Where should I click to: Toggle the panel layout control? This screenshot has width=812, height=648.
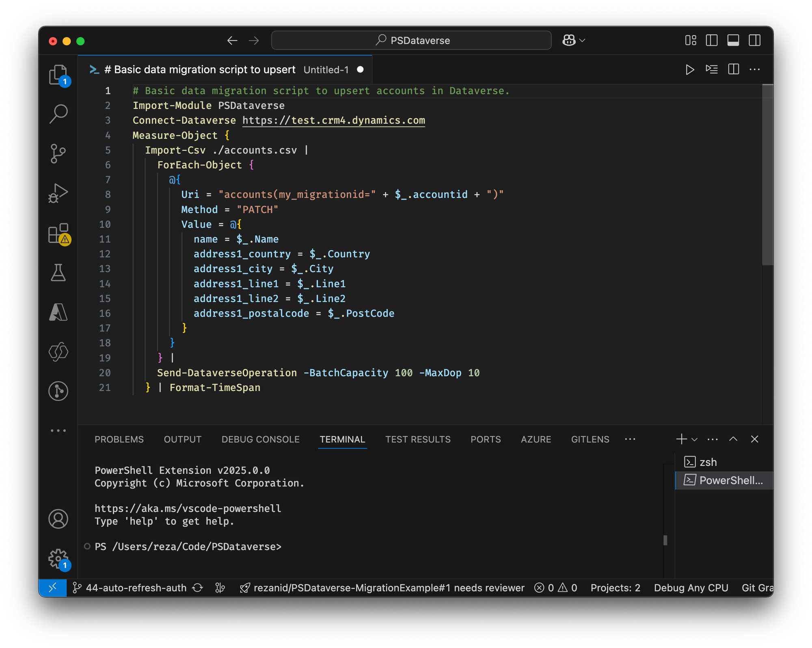pos(733,40)
